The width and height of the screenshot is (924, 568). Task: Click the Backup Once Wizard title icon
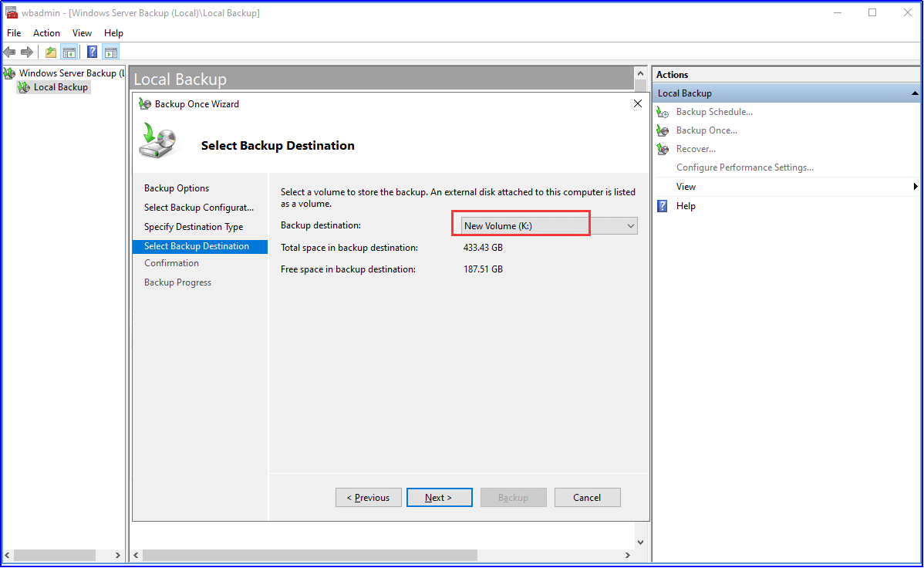click(x=145, y=104)
